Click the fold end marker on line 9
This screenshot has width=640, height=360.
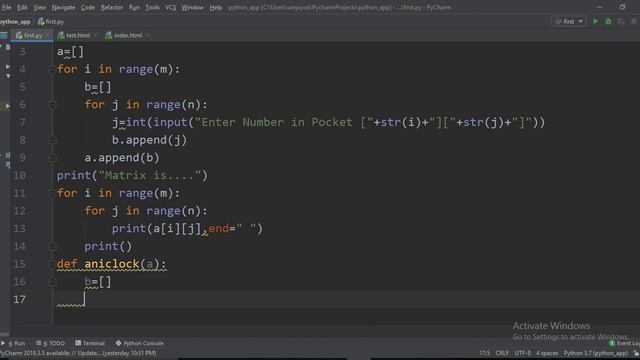[52, 158]
